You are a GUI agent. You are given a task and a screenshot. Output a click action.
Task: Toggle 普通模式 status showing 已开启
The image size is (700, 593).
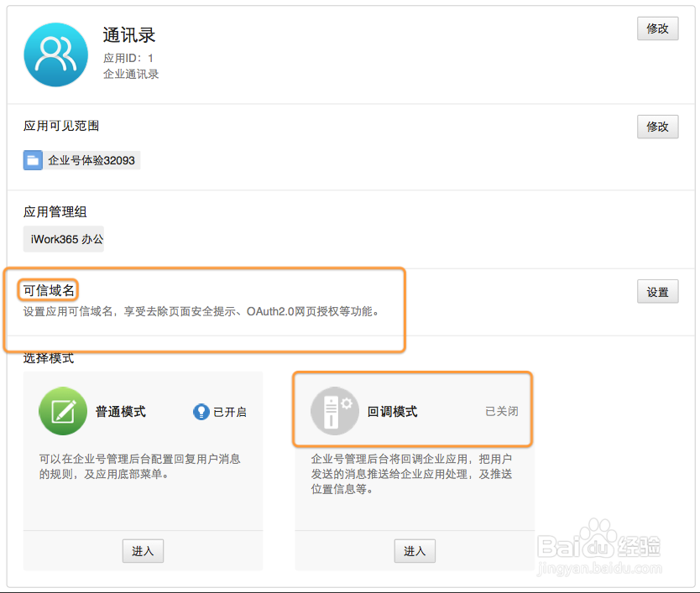[x=228, y=411]
